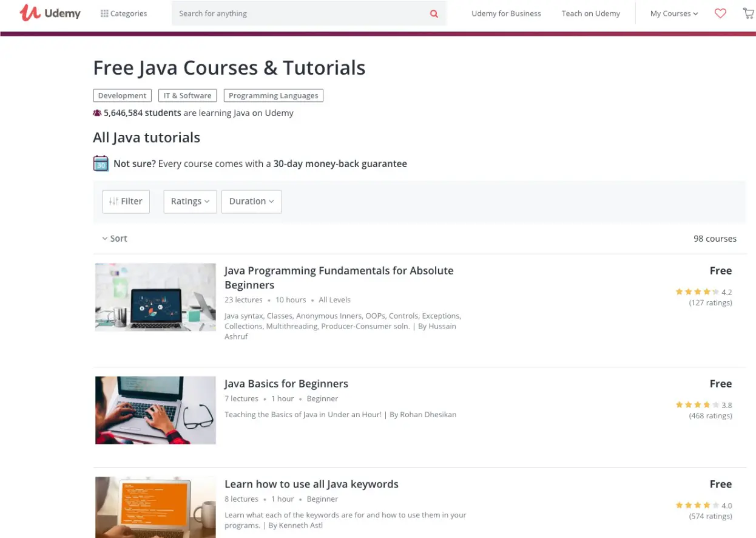Click '7 lectures' text
Viewport: 756px width, 538px height.
[241, 399]
